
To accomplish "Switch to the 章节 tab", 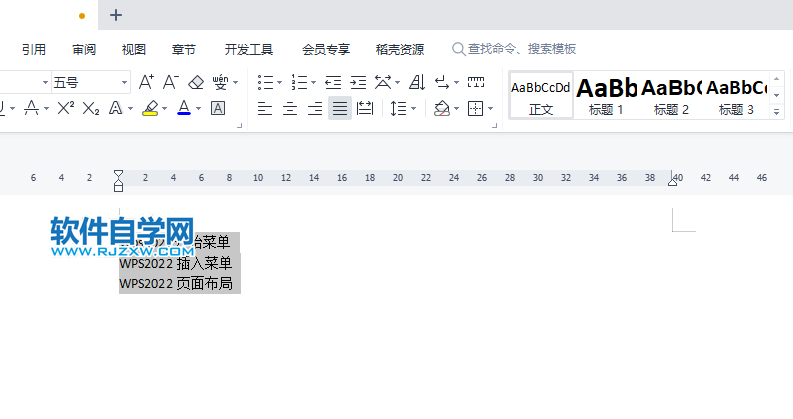I will click(x=184, y=49).
